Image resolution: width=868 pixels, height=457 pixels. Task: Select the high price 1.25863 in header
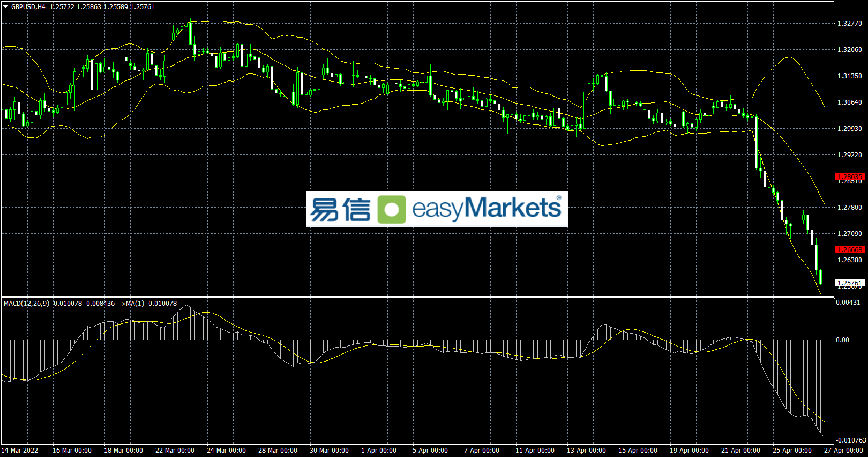pyautogui.click(x=89, y=7)
